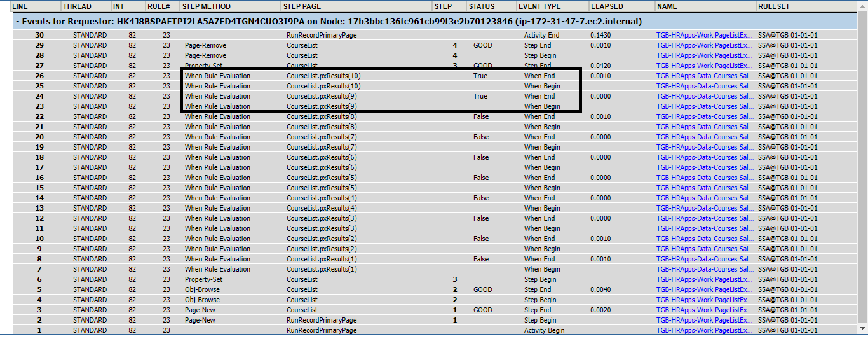Open the NAME link on line 3
The image size is (868, 355).
pos(704,310)
